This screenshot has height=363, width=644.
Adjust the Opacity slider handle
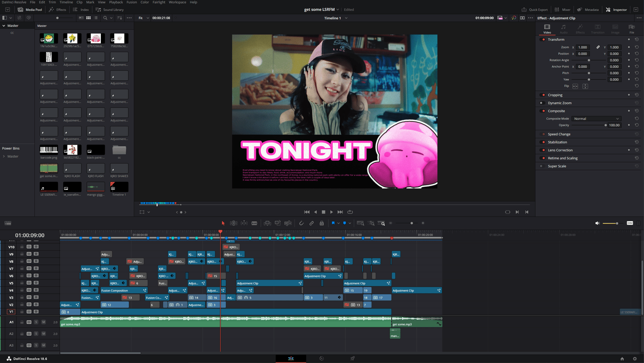[605, 125]
